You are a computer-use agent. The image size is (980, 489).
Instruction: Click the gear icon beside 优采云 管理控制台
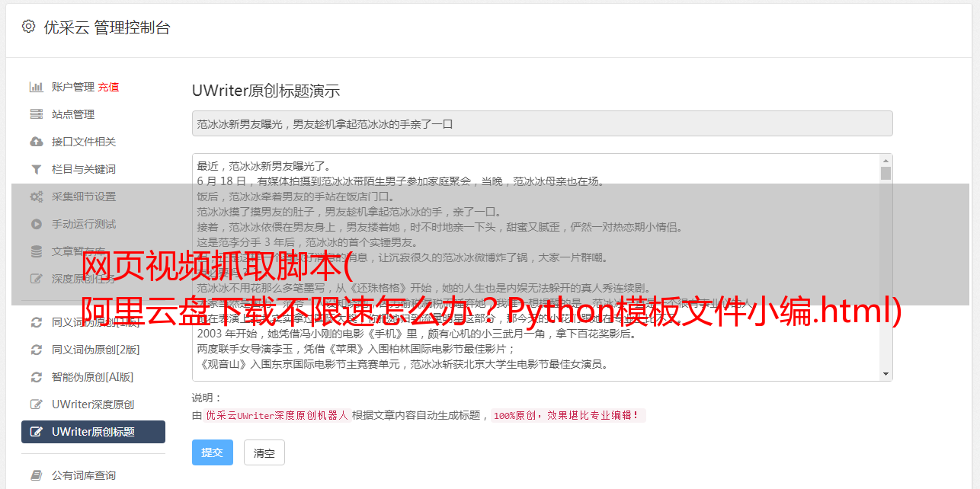[x=28, y=27]
